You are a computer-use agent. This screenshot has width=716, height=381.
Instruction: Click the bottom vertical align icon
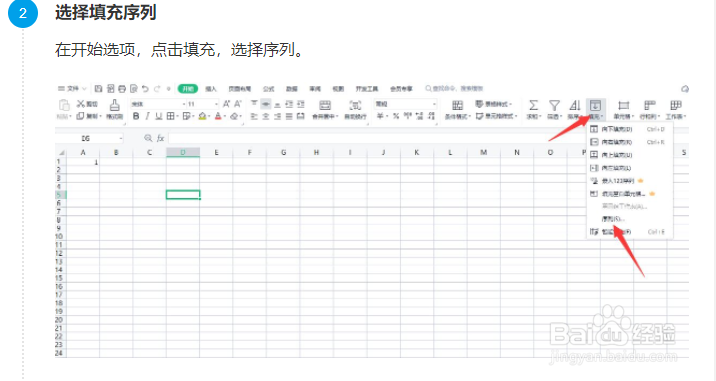(278, 104)
